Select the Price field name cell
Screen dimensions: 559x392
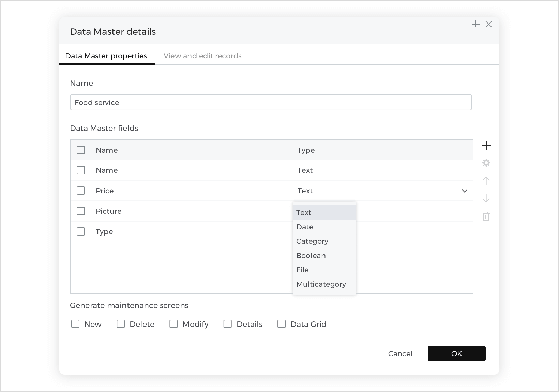point(105,191)
